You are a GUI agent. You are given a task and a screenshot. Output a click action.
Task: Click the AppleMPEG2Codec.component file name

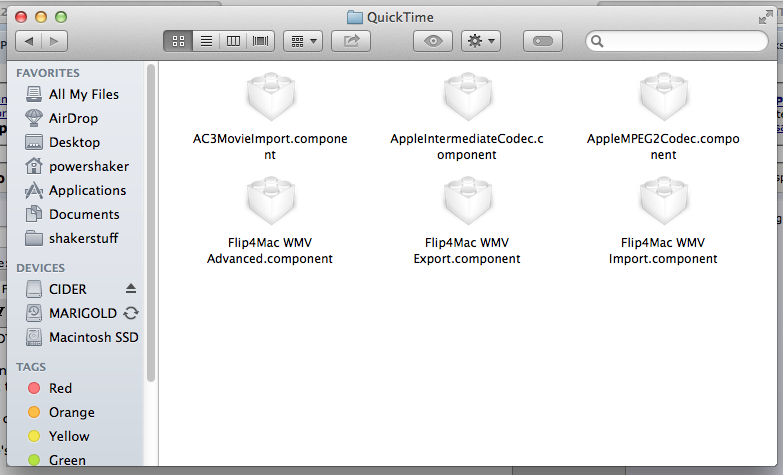pyautogui.click(x=663, y=146)
